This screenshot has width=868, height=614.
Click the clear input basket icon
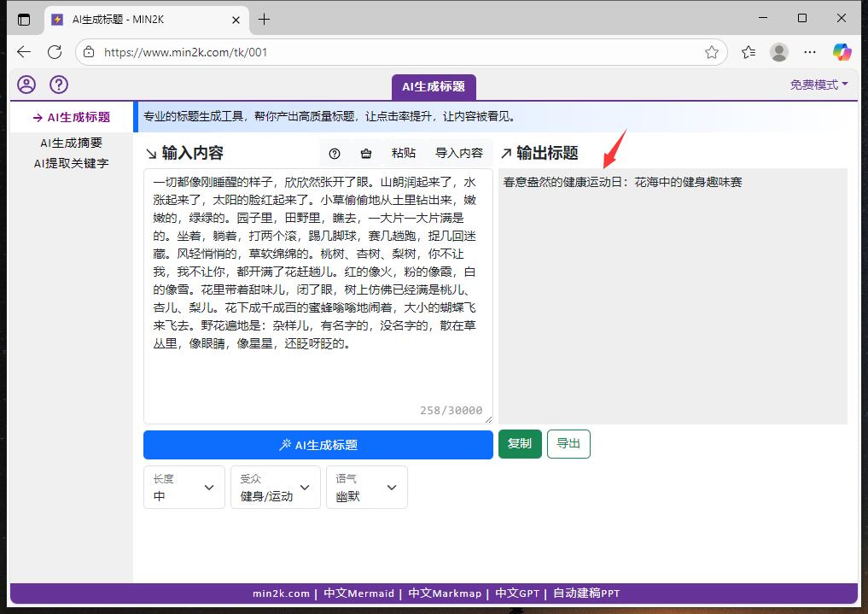click(x=366, y=154)
